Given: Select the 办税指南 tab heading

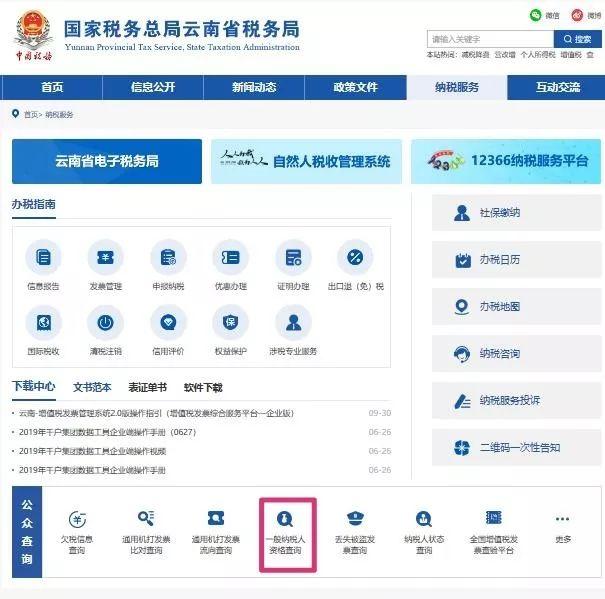Looking at the screenshot, I should point(34,204).
